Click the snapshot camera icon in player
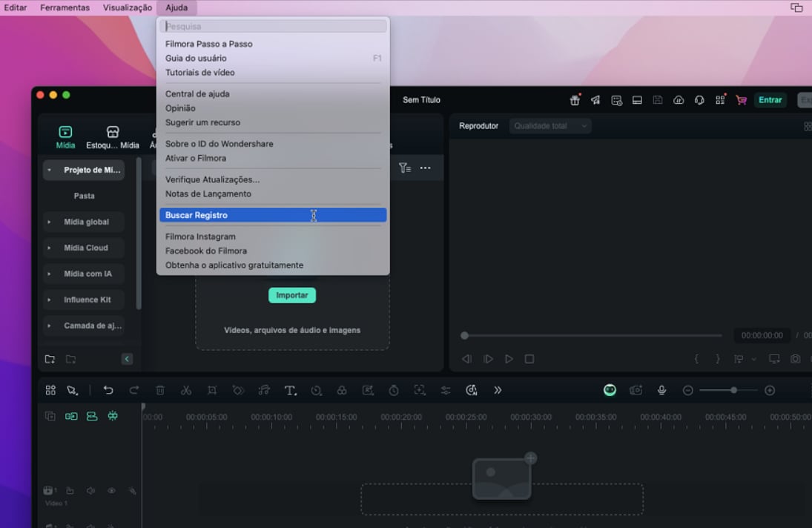 pos(796,359)
